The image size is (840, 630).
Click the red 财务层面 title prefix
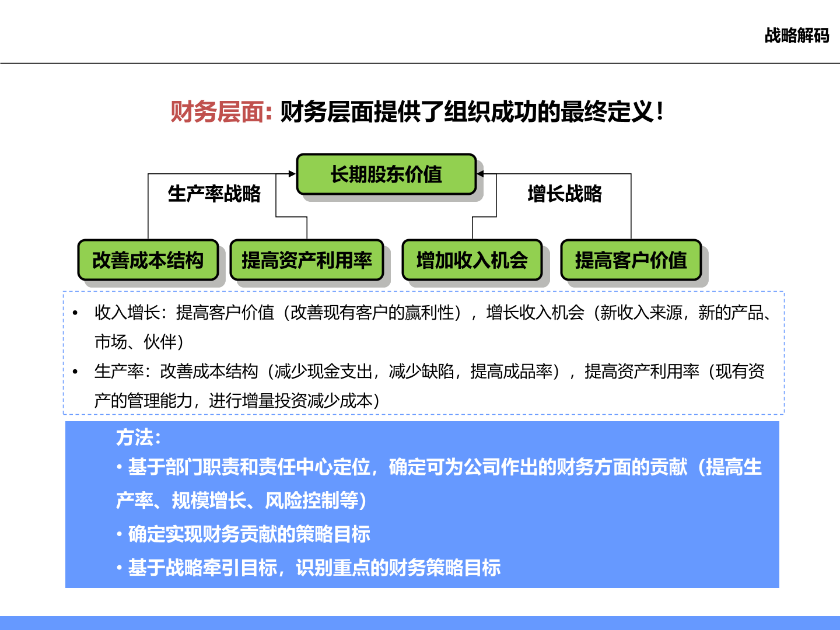[222, 111]
